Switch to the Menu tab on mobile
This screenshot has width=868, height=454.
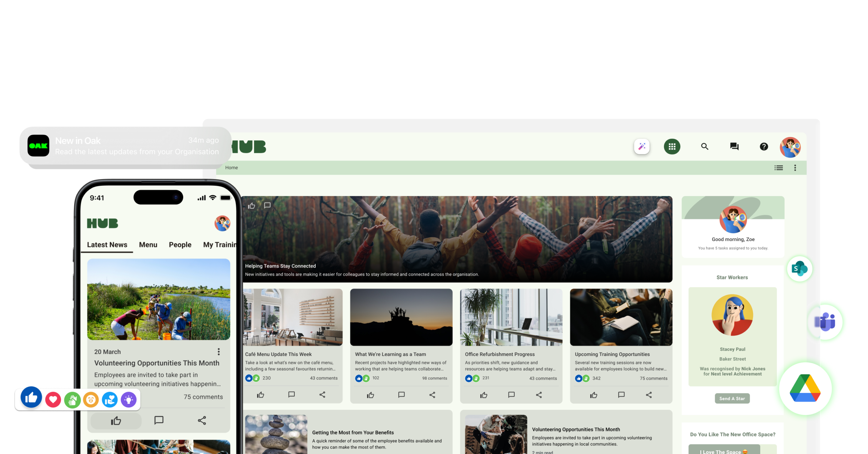[x=148, y=245]
